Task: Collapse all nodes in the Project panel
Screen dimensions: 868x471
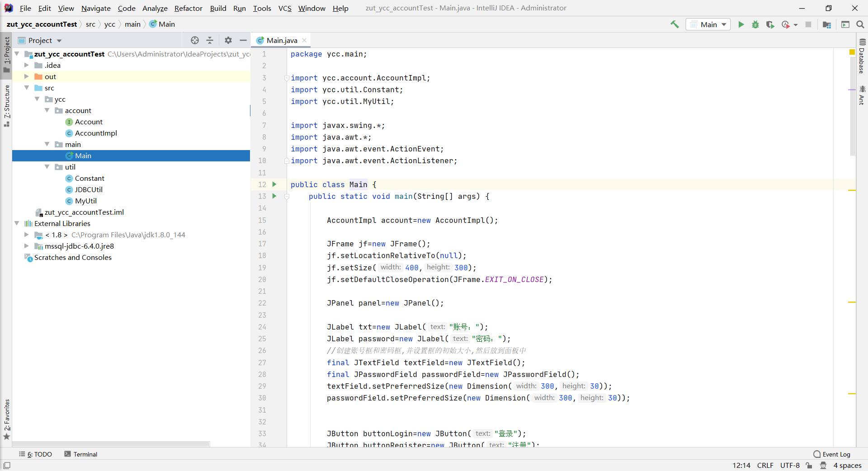Action: click(210, 40)
